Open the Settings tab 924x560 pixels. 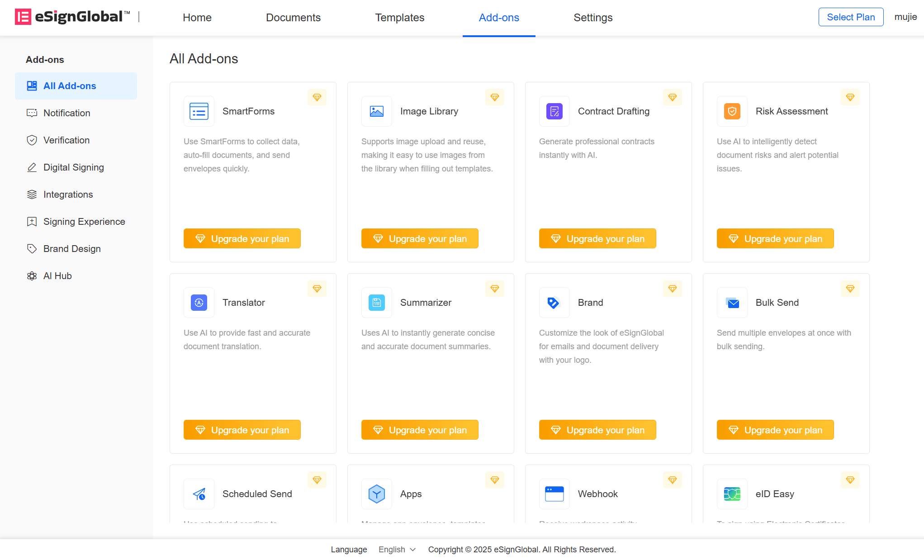pyautogui.click(x=593, y=18)
